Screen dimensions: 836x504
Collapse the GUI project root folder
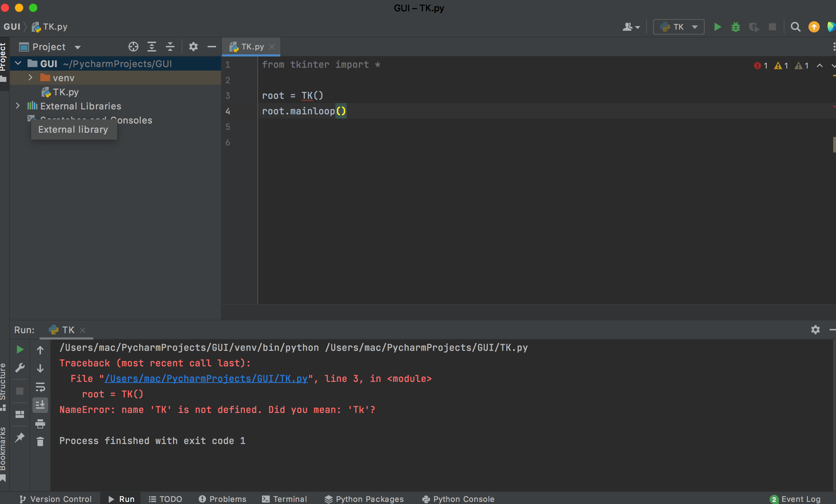tap(18, 64)
